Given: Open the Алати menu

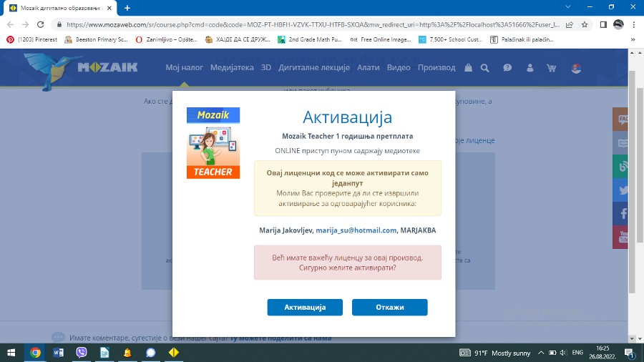Looking at the screenshot, I should pyautogui.click(x=368, y=68).
